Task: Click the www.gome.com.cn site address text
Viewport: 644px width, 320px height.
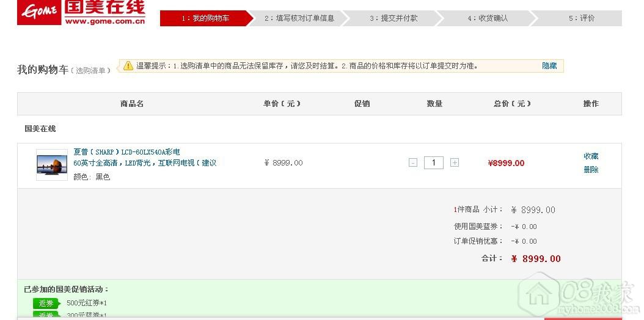Action: tap(104, 21)
